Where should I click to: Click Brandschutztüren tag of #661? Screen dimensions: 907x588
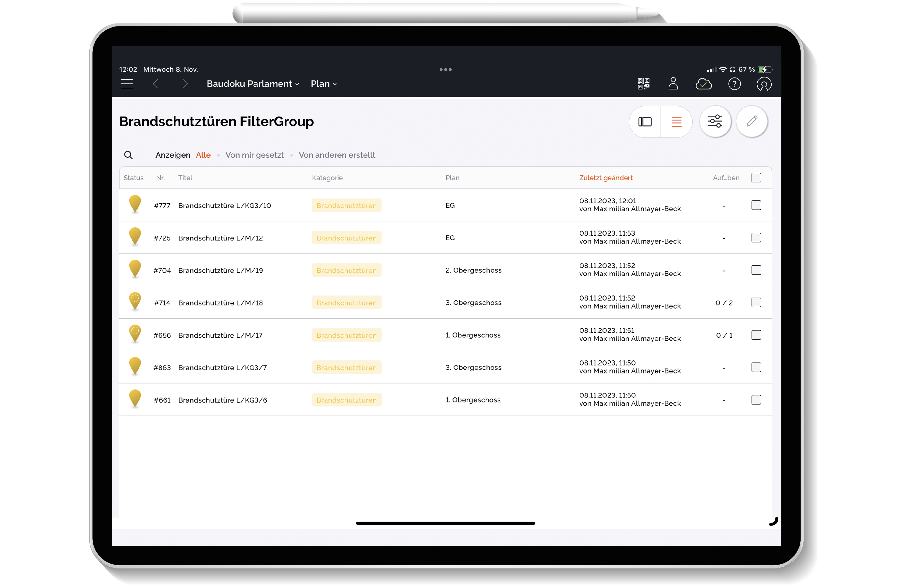click(x=346, y=400)
